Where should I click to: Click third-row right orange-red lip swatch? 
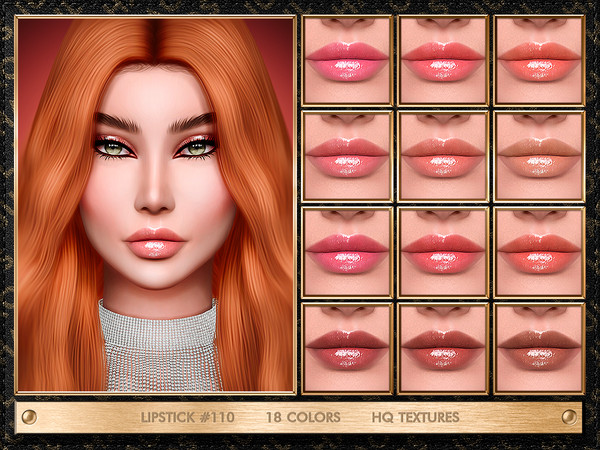(x=539, y=252)
